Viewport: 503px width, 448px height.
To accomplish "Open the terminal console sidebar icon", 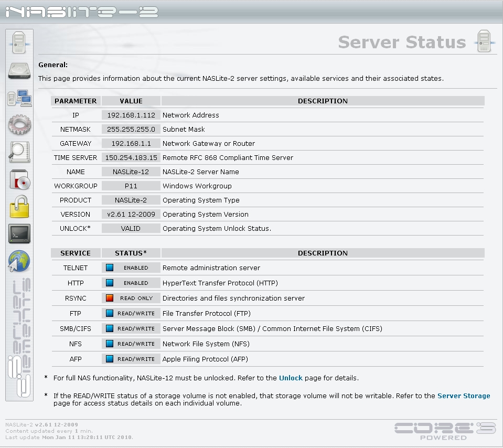I will [x=19, y=233].
